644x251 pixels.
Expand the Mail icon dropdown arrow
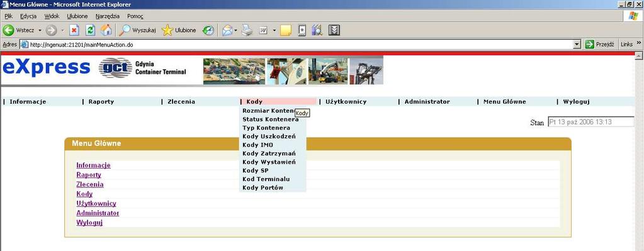tap(235, 30)
